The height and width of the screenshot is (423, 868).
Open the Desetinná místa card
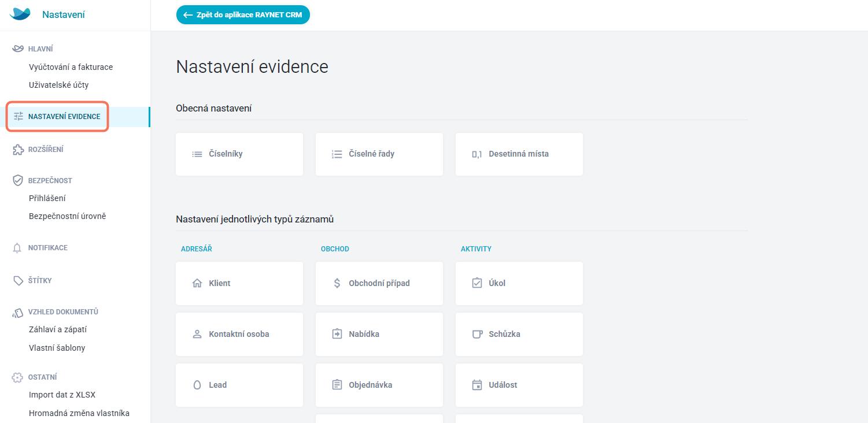(x=519, y=154)
